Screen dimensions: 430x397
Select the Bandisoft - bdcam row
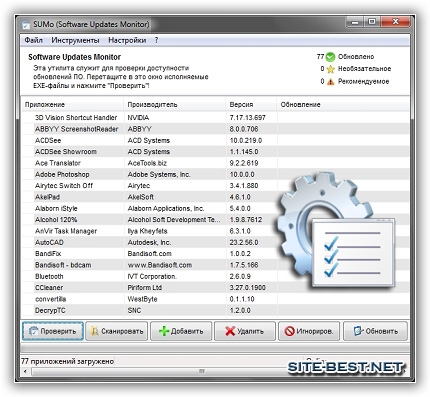point(216,265)
